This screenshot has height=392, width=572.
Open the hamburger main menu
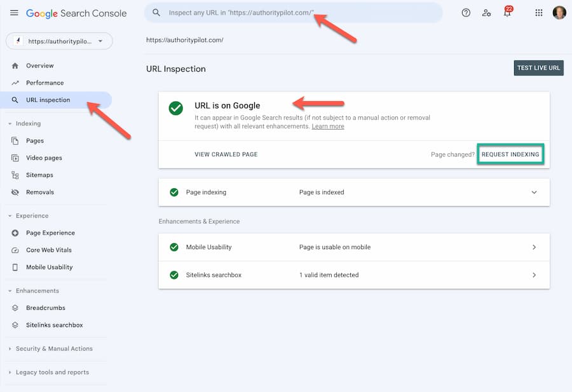tap(14, 13)
